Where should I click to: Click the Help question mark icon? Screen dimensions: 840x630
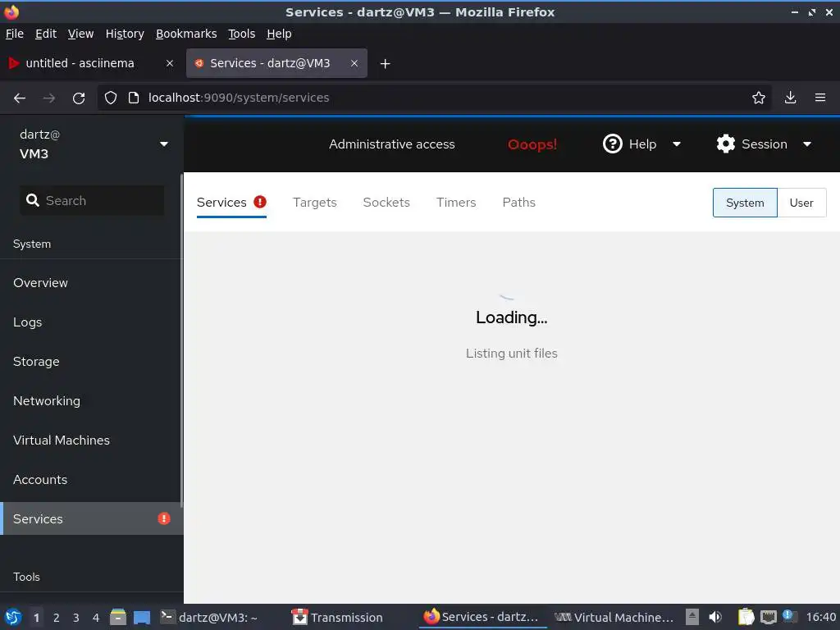pyautogui.click(x=612, y=144)
